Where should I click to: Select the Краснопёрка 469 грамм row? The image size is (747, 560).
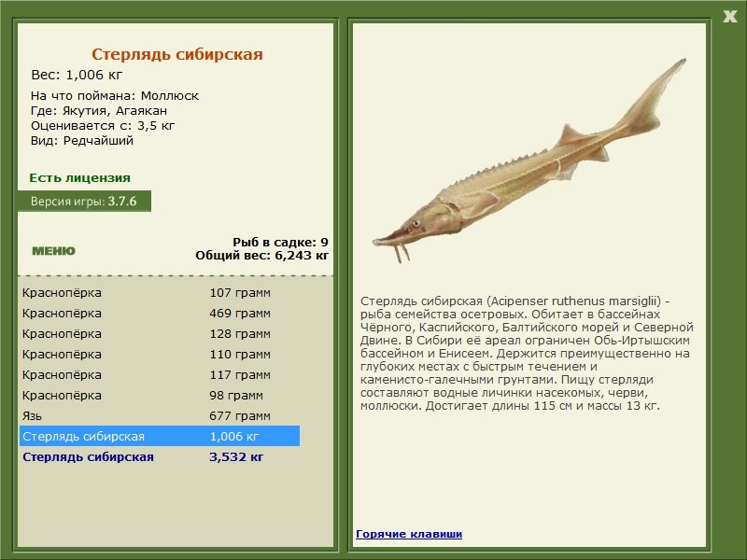160,313
